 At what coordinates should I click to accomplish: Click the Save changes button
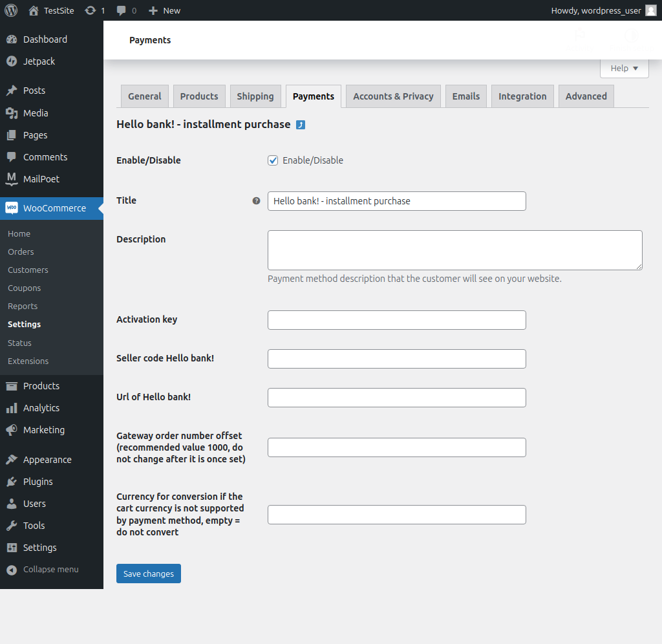pos(149,574)
